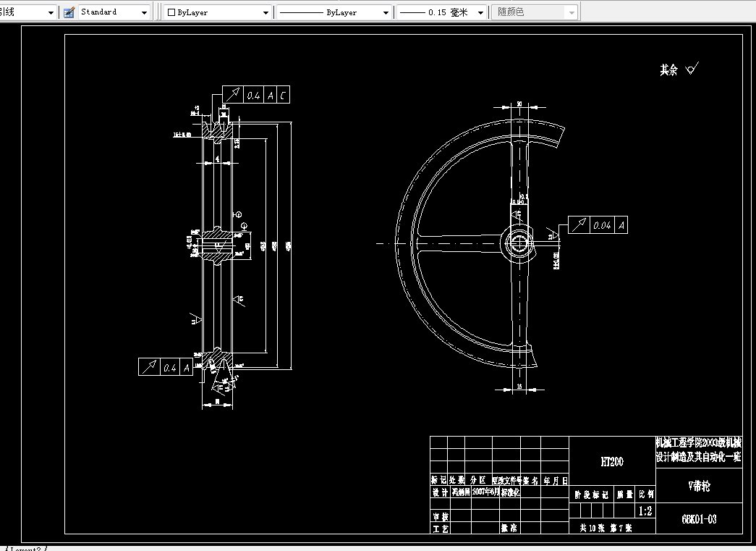Select the 审核 row label
This screenshot has height=551, width=756.
(x=440, y=517)
